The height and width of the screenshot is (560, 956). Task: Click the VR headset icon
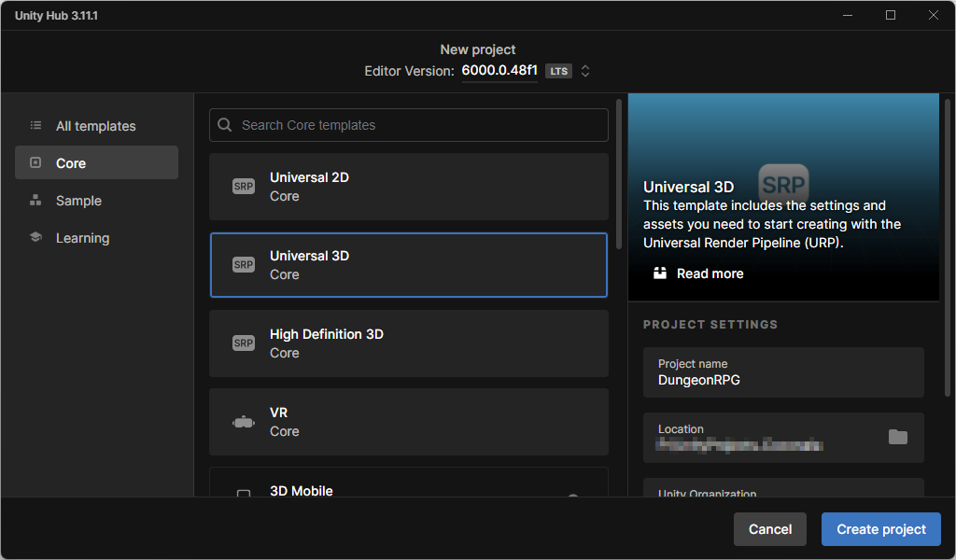243,422
